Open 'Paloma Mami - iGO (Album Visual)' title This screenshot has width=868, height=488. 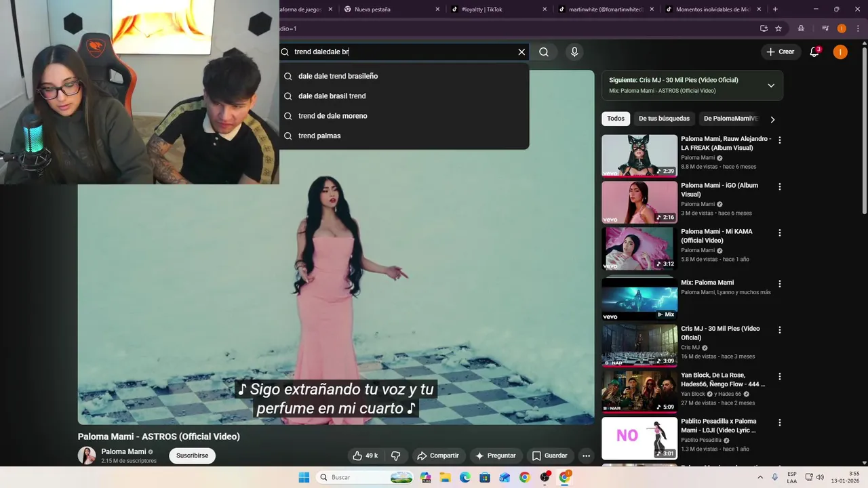tap(719, 190)
